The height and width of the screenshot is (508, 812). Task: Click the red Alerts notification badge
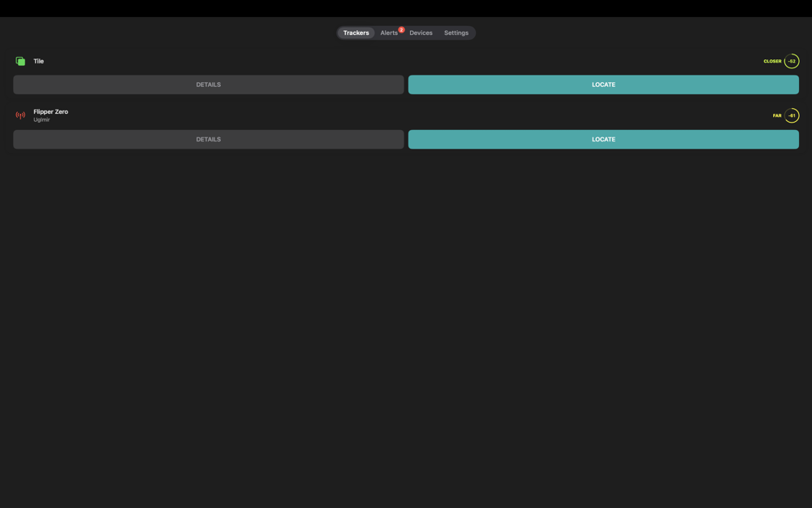(x=401, y=29)
